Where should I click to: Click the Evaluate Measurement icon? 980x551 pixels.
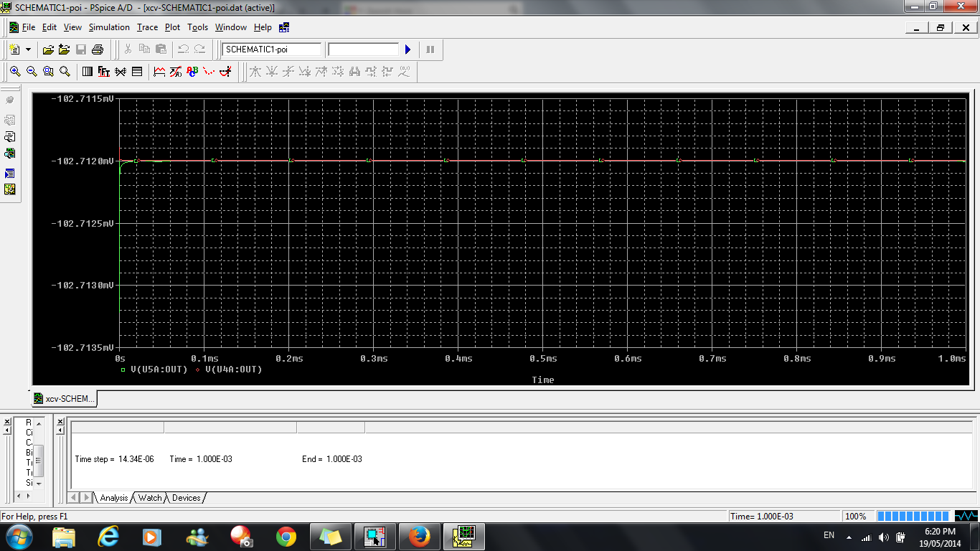point(176,72)
